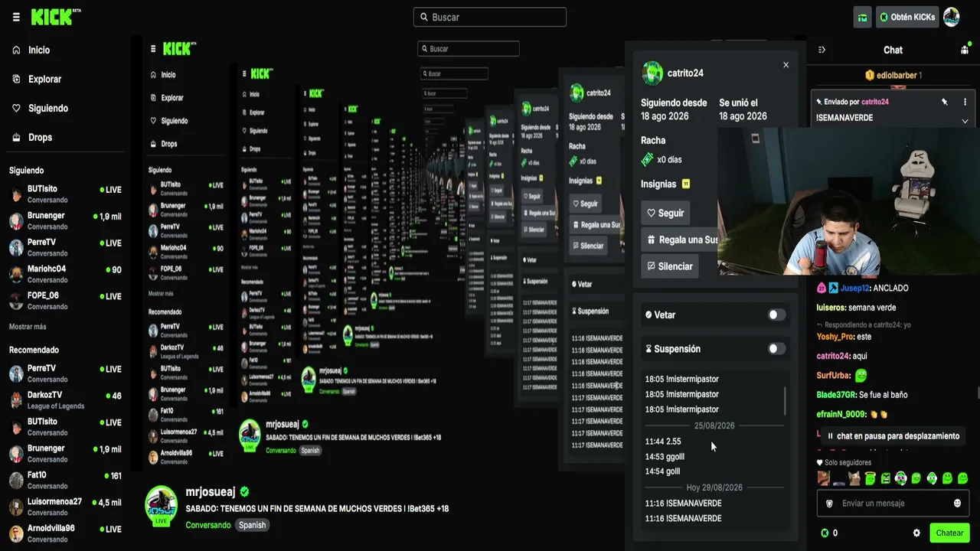Open the chat settings gear icon
Image resolution: width=980 pixels, height=551 pixels.
[x=916, y=533]
